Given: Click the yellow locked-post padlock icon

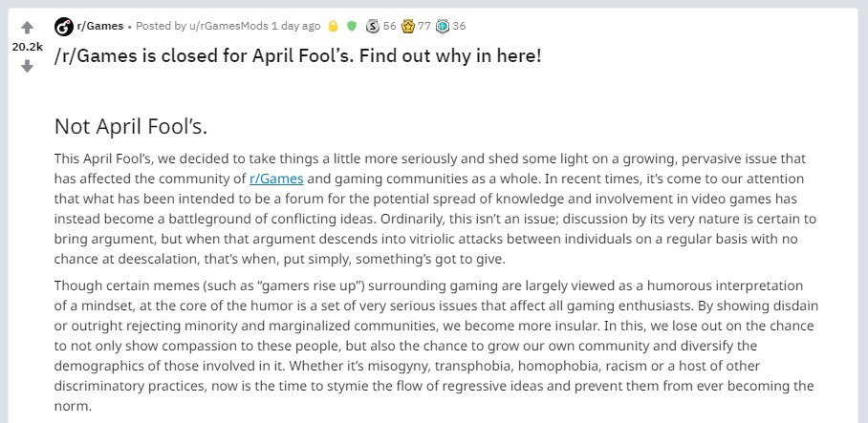Looking at the screenshot, I should (334, 26).
